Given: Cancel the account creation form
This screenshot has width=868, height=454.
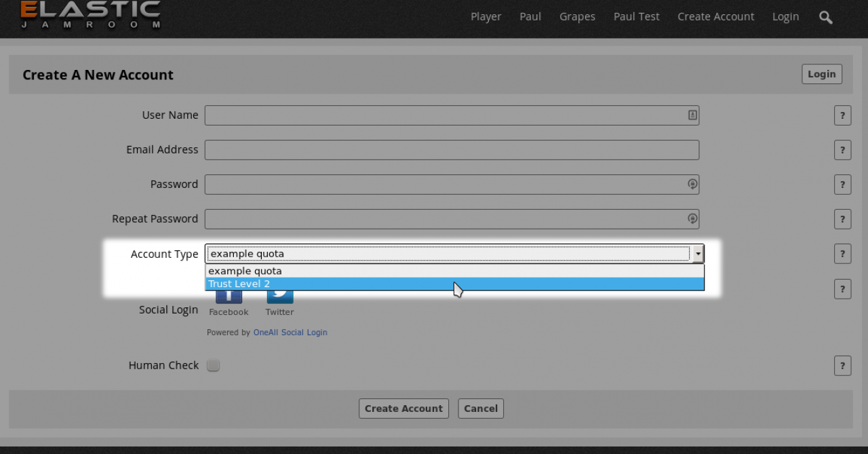Looking at the screenshot, I should point(481,409).
